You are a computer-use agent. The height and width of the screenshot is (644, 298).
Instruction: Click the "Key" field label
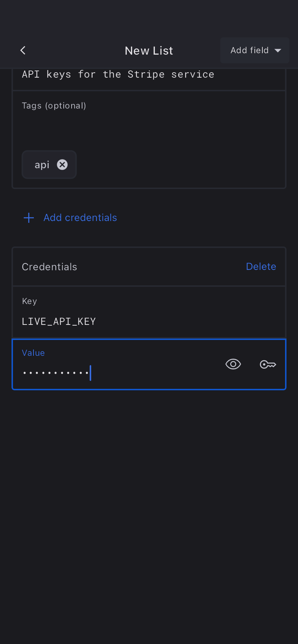[x=30, y=301]
